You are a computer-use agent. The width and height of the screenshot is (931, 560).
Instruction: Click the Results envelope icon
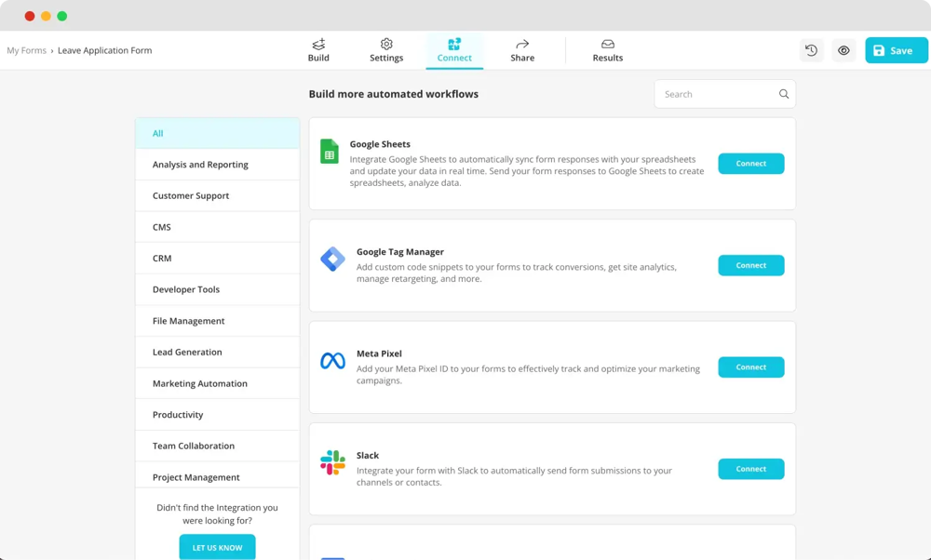coord(607,43)
